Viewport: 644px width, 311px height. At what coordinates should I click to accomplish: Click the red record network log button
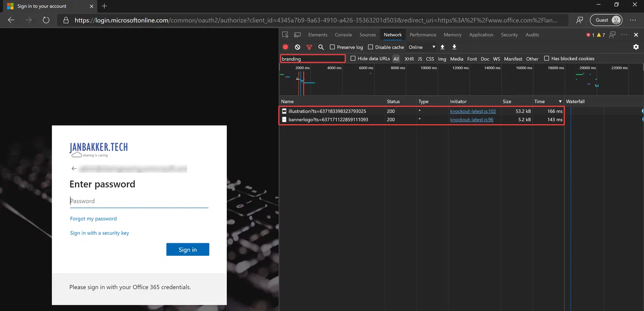(286, 47)
